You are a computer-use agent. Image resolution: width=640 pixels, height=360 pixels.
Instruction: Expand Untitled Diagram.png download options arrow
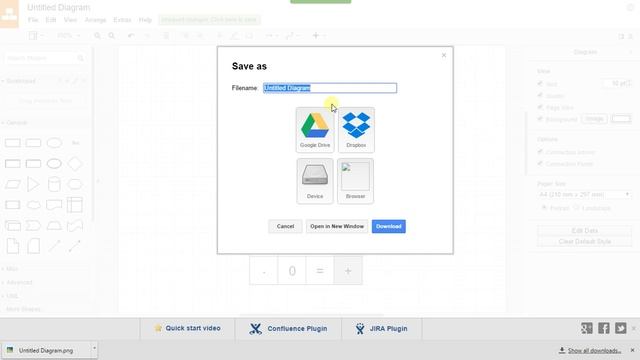[x=94, y=349]
